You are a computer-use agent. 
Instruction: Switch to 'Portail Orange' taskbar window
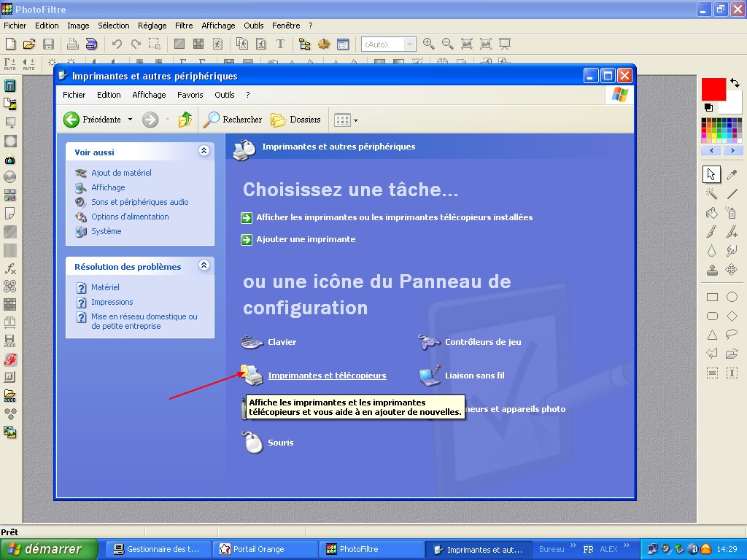pyautogui.click(x=266, y=549)
